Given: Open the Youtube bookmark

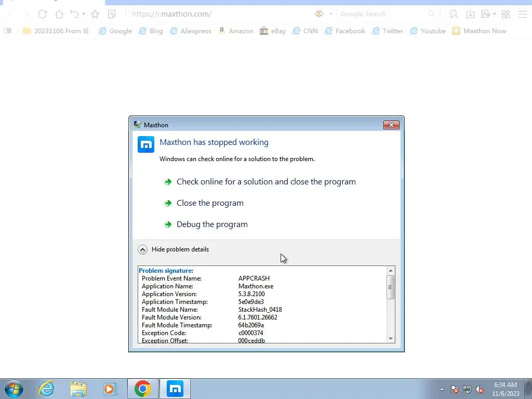Looking at the screenshot, I should (428, 31).
